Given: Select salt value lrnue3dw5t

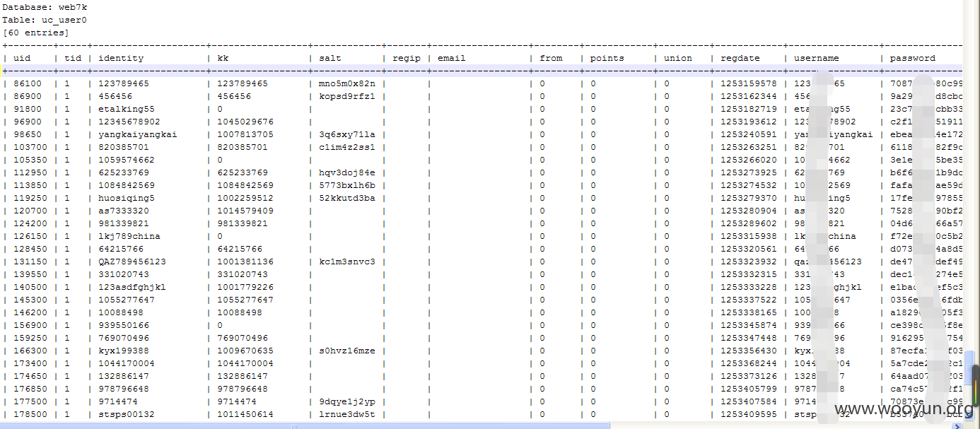Looking at the screenshot, I should click(x=347, y=414).
